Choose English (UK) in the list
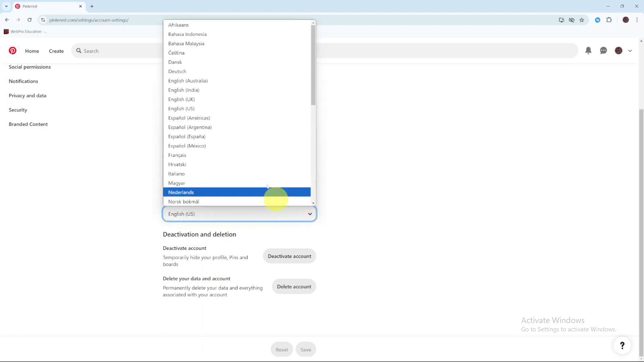The height and width of the screenshot is (362, 644). coord(237,99)
